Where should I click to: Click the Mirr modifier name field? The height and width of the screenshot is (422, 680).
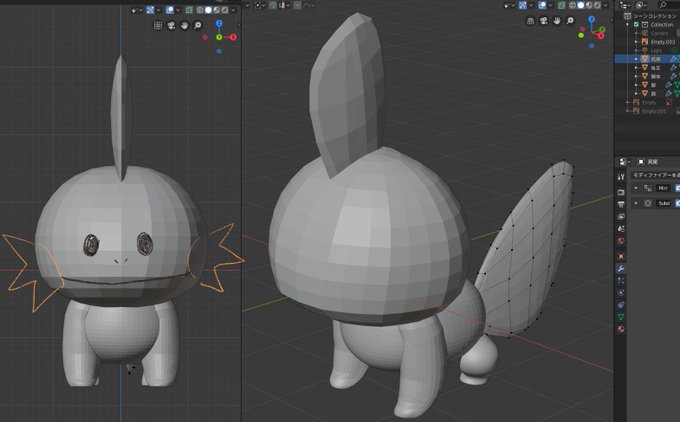click(663, 188)
